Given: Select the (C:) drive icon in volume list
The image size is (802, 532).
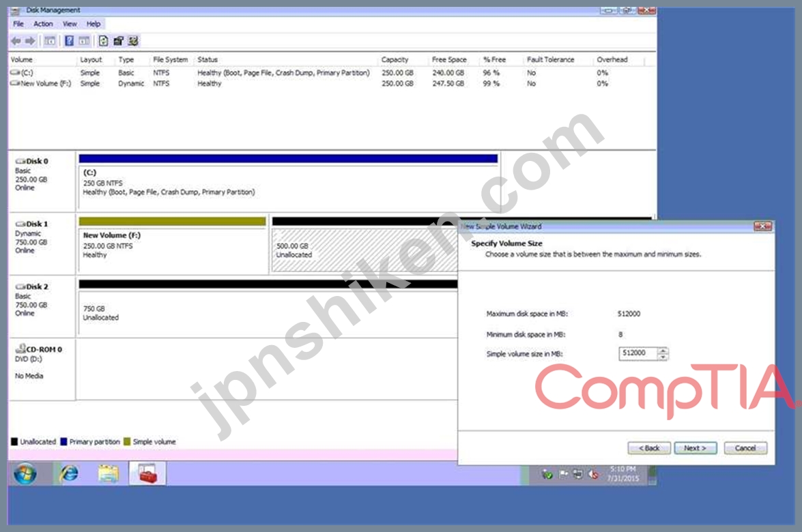Looking at the screenshot, I should pos(15,72).
